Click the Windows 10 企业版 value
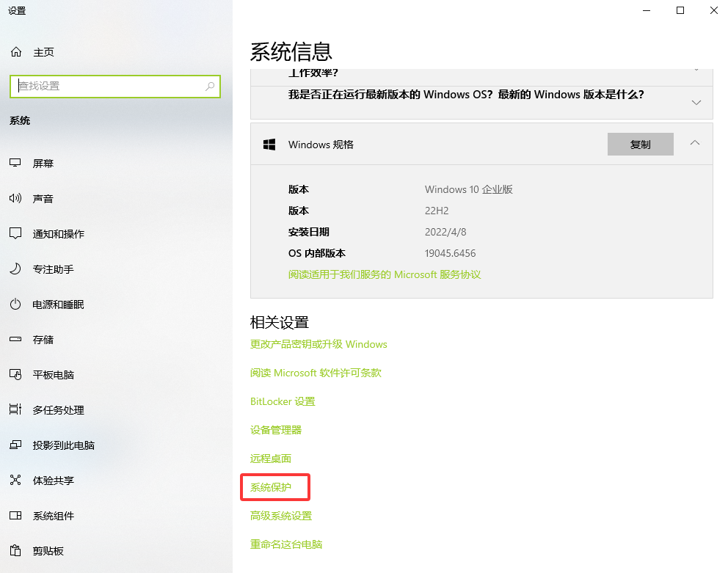Viewport: 728px width, 573px height. point(468,189)
